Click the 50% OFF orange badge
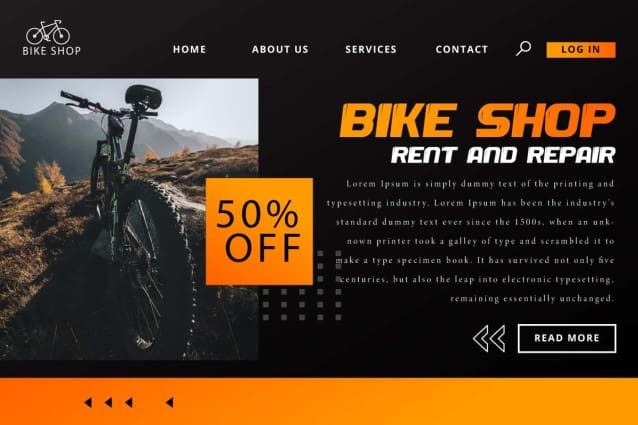 coord(259,231)
